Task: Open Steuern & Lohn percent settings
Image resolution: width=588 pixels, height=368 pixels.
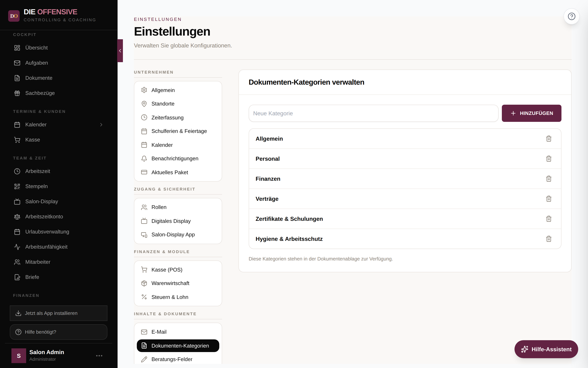Action: click(178, 297)
